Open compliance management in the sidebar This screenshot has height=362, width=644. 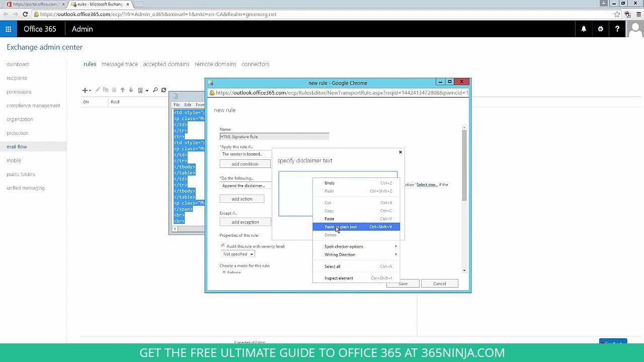(x=33, y=106)
